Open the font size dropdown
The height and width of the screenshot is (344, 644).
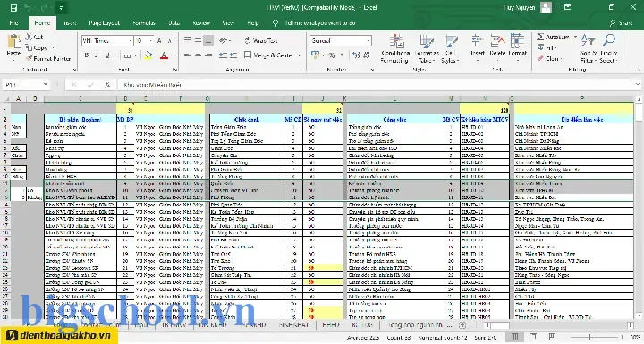[151, 40]
